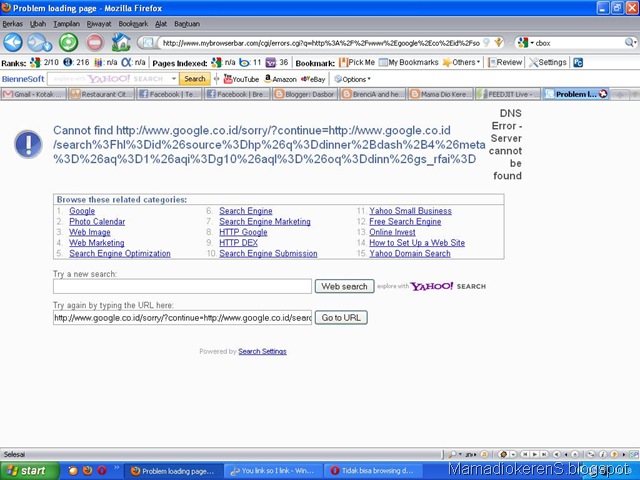Open the Search Settings link
The image size is (640, 480).
262,351
